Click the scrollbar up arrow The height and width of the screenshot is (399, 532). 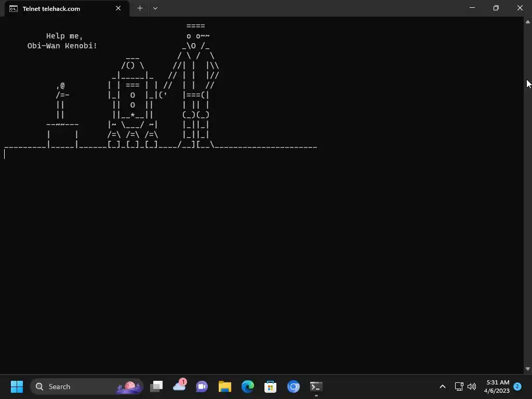[x=528, y=22]
